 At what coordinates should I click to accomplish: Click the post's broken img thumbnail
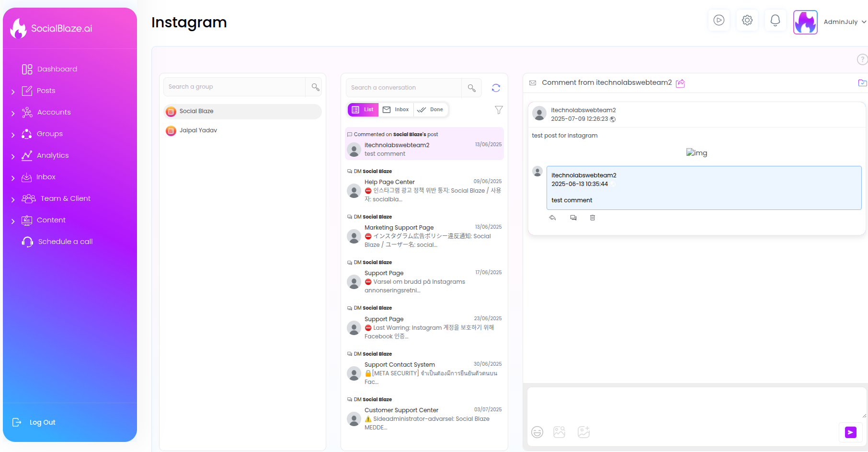(697, 153)
